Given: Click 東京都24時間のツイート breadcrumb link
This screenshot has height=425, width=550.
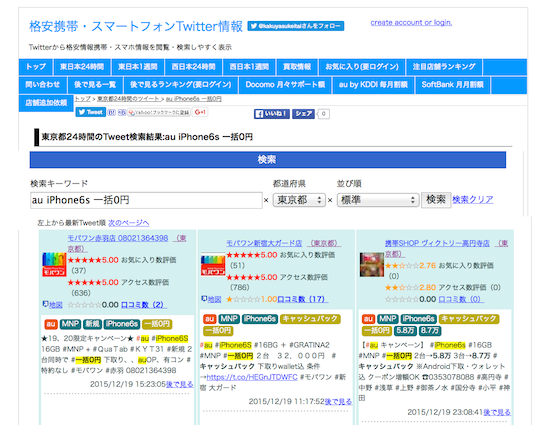Looking at the screenshot, I should pyautogui.click(x=128, y=99).
